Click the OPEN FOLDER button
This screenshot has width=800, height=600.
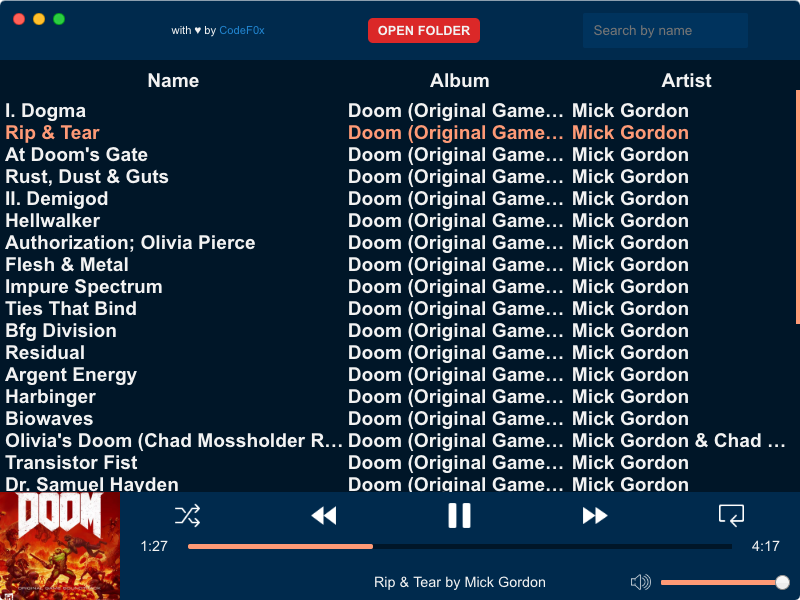(x=423, y=31)
